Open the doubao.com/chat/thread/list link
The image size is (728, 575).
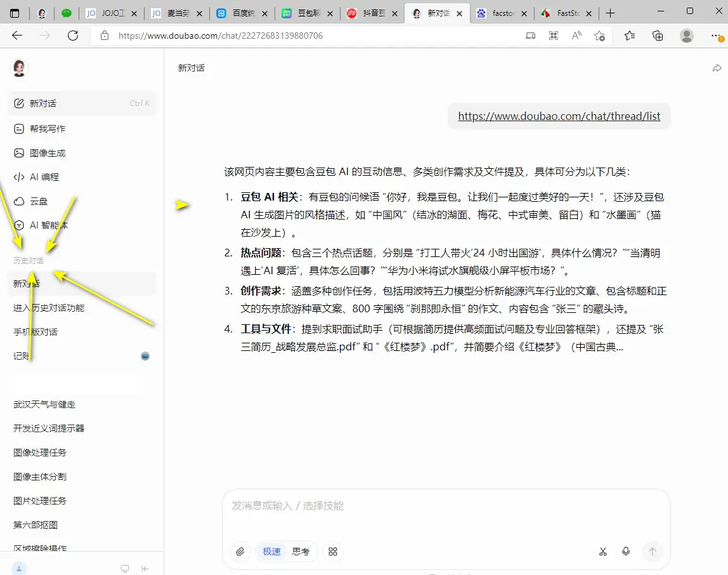click(x=559, y=116)
